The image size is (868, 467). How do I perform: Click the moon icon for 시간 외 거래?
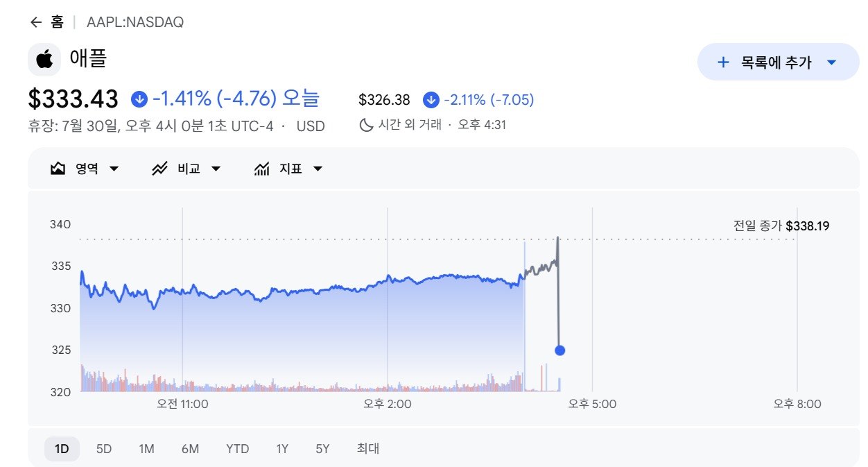point(366,125)
